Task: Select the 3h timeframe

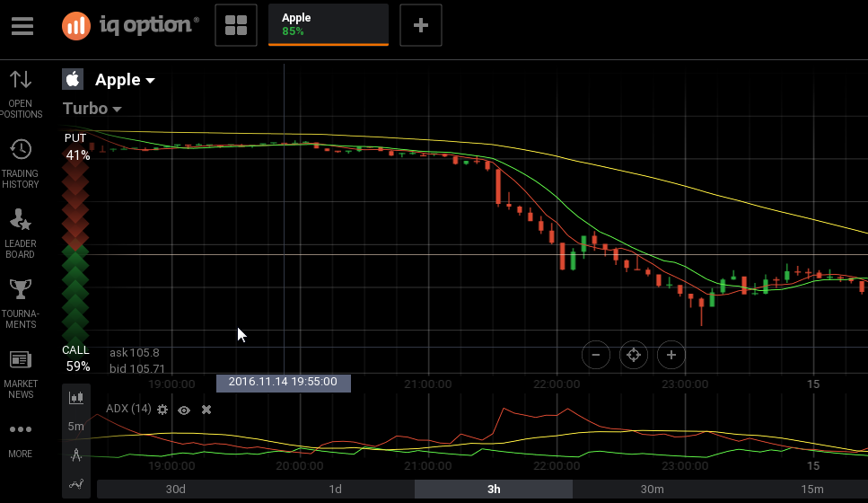Action: point(494,490)
